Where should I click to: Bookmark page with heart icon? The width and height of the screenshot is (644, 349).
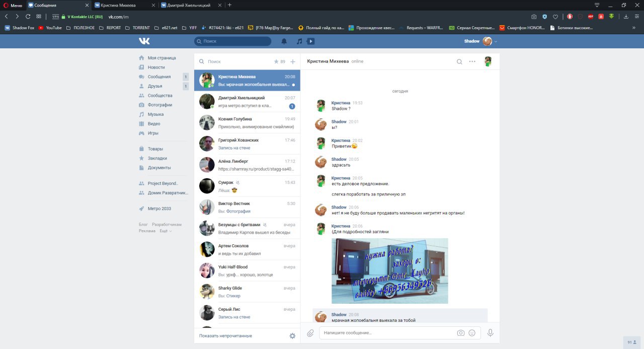pos(555,16)
